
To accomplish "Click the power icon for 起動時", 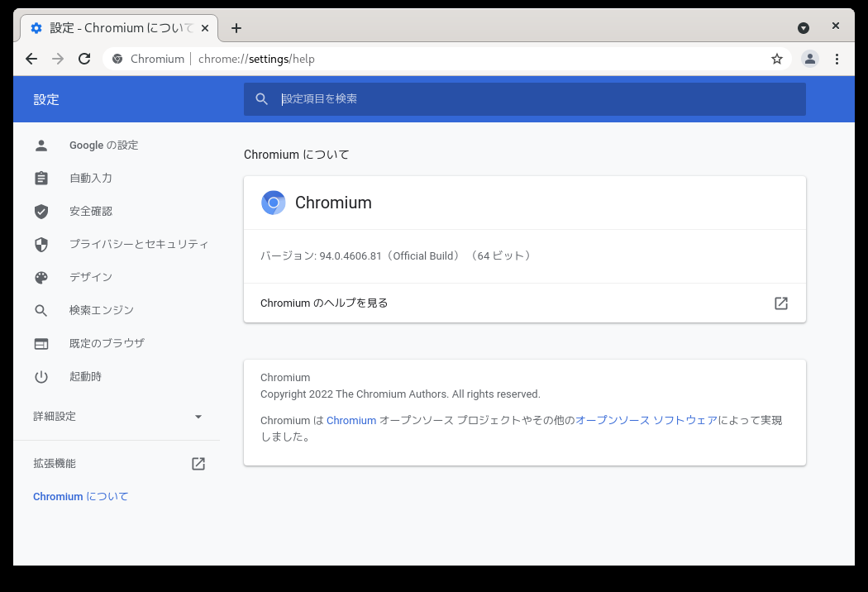I will tap(41, 376).
